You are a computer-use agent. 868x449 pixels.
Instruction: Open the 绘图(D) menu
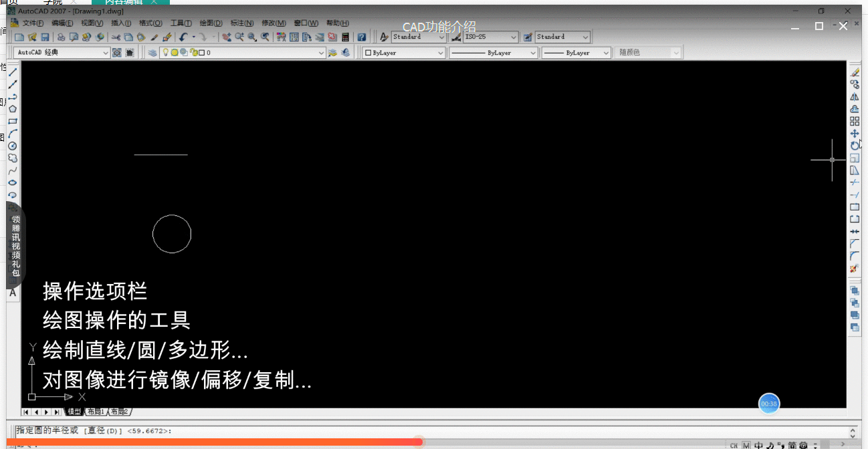[x=211, y=23]
